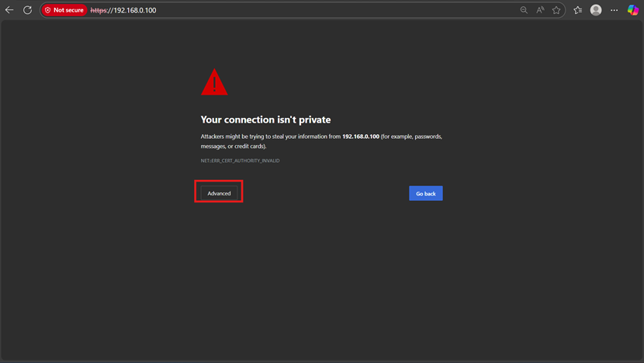Click the crossed-out https in the URL
Screen dimensions: 644x363
pyautogui.click(x=98, y=10)
